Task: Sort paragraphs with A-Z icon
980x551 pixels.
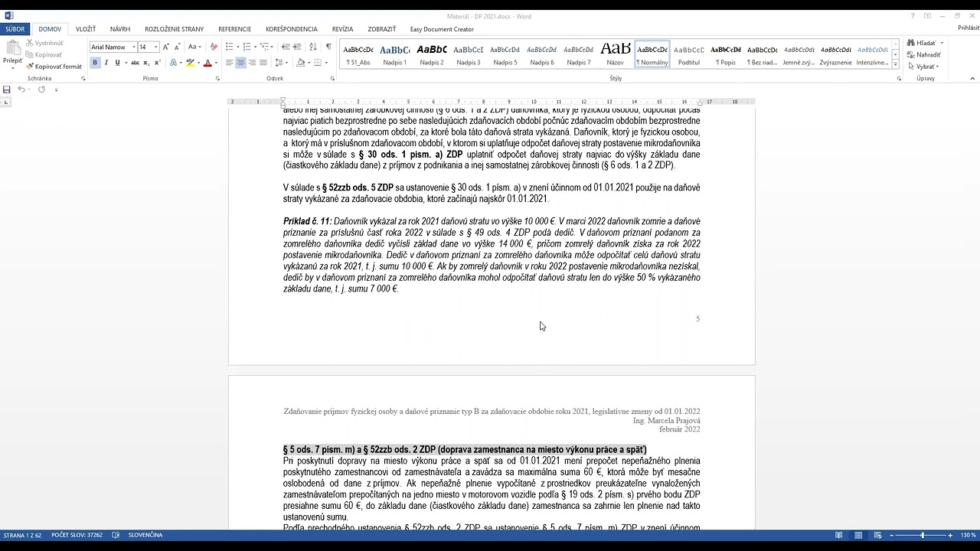Action: (313, 47)
